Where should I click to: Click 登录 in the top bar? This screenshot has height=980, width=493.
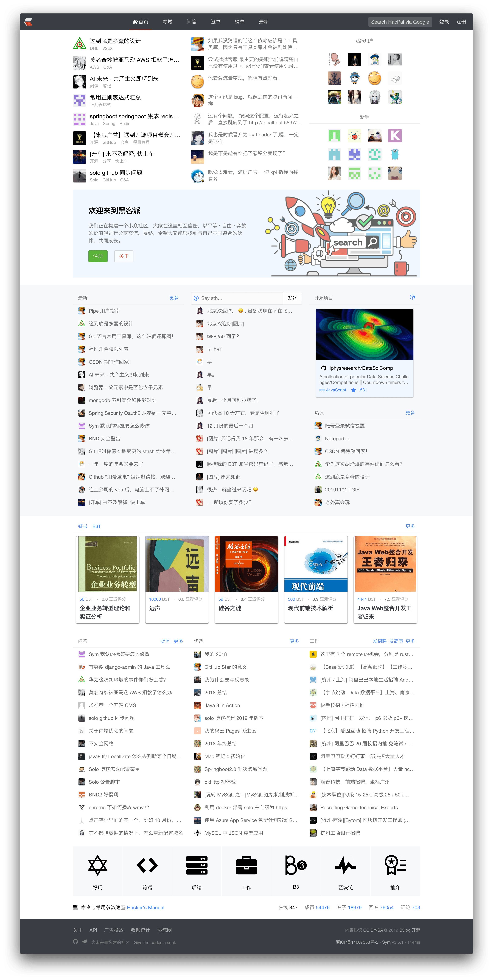click(444, 22)
